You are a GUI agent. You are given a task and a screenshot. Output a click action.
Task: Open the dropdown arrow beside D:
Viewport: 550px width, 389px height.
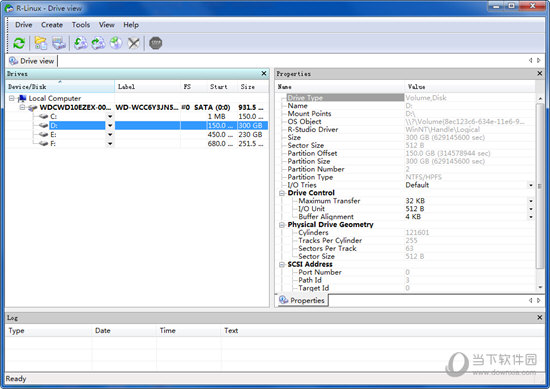click(x=110, y=126)
